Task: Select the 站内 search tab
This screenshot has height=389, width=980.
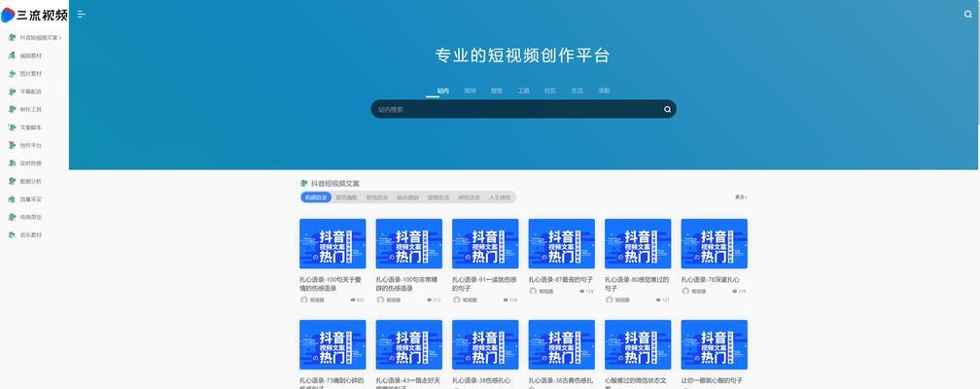Action: click(443, 90)
